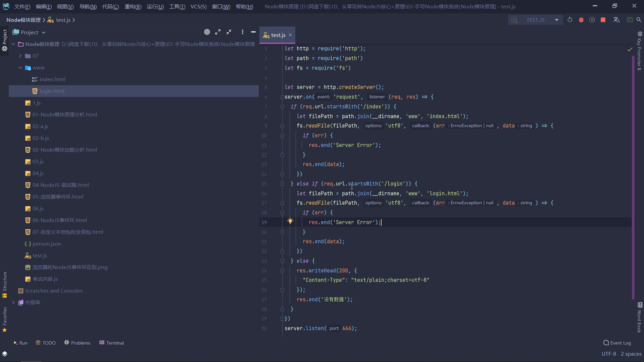Open the VCS(S) menu
644x362 pixels.
198,6
